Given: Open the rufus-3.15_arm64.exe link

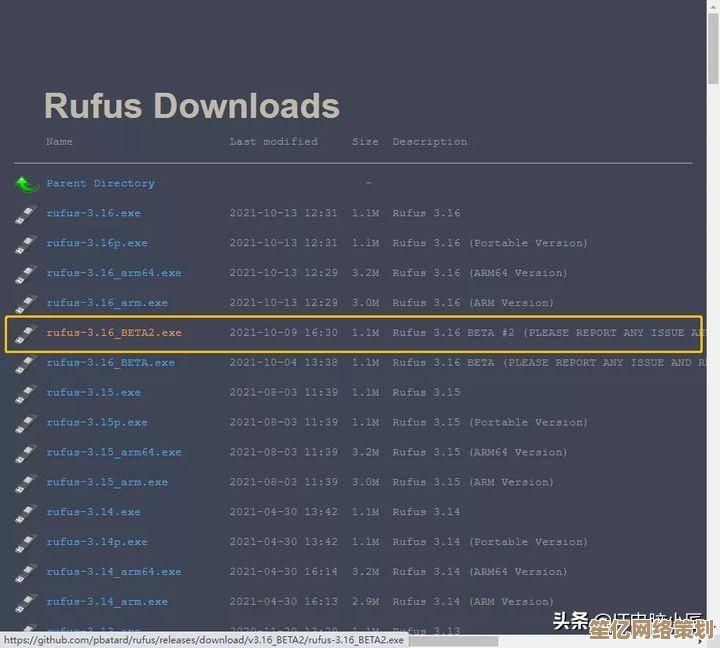Looking at the screenshot, I should point(114,453).
